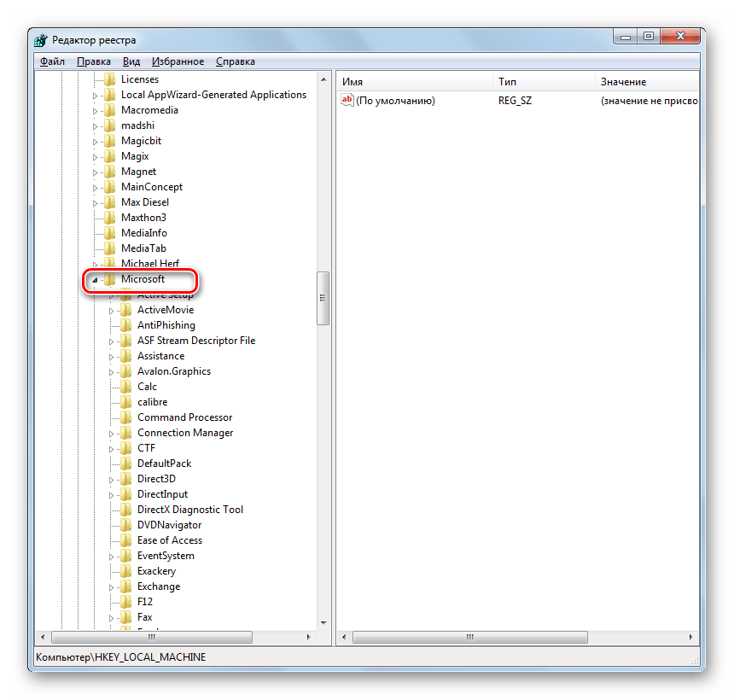The height and width of the screenshot is (700, 734).
Task: Expand the Direct3D key
Action: click(112, 480)
